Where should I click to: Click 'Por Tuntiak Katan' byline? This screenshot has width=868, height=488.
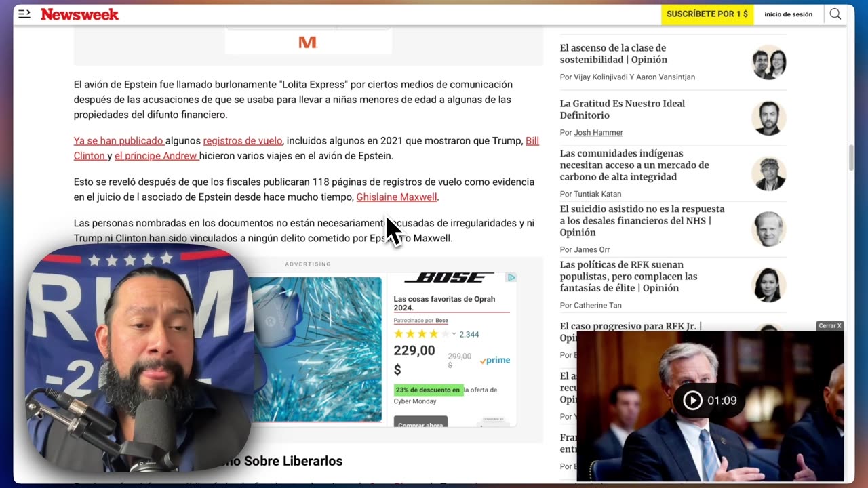click(591, 194)
